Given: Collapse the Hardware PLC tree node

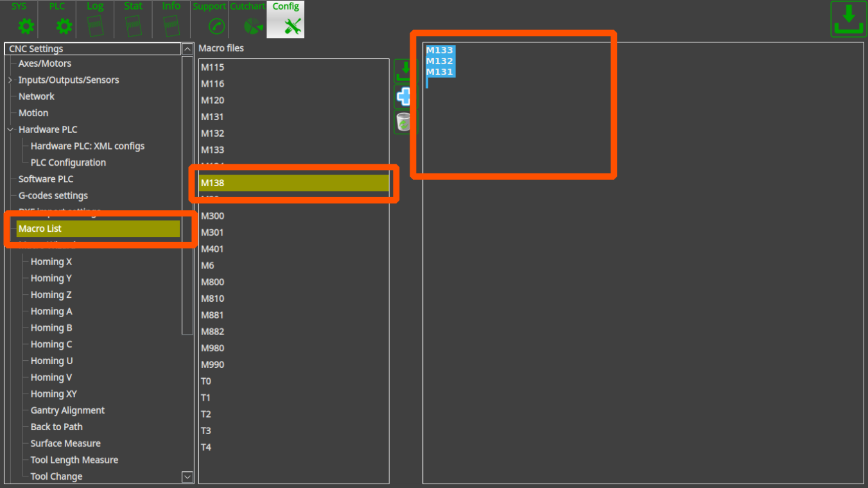Looking at the screenshot, I should coord(10,130).
